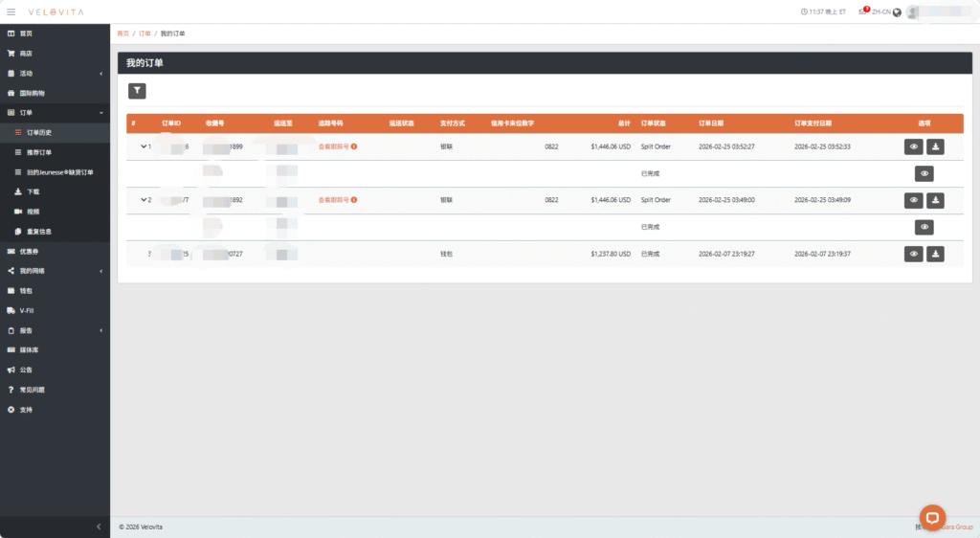This screenshot has height=538, width=980.
Task: Click the notifications envelope icon with red badge
Action: [864, 12]
